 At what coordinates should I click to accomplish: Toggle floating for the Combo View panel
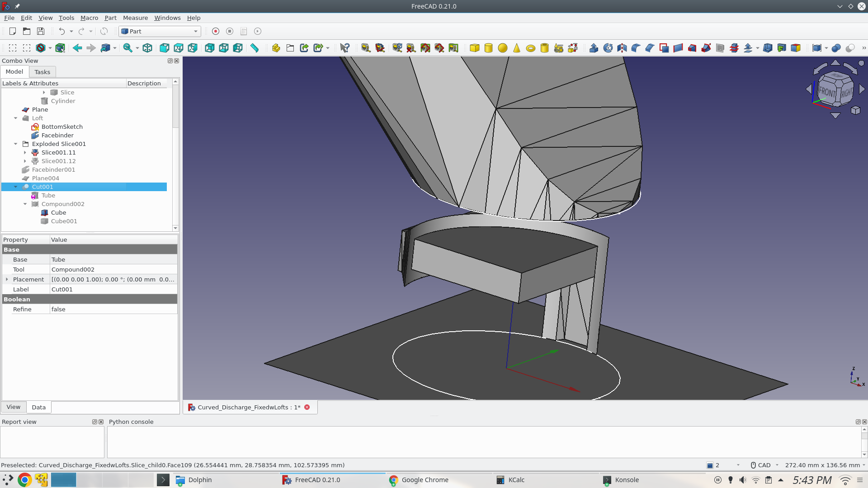tap(170, 61)
